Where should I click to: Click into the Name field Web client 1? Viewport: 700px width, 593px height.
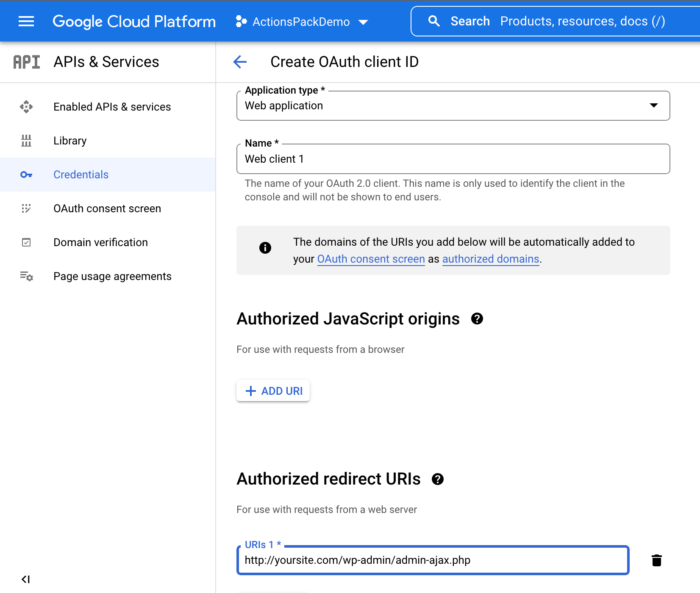(x=453, y=159)
